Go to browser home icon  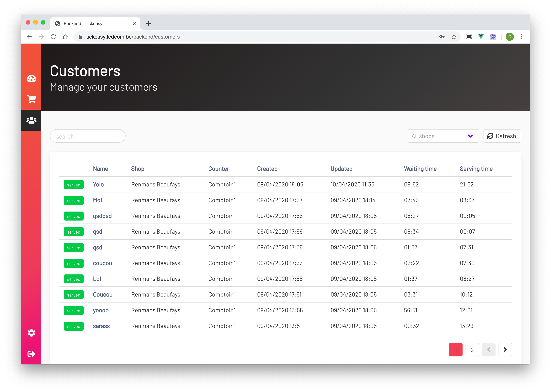tap(65, 37)
